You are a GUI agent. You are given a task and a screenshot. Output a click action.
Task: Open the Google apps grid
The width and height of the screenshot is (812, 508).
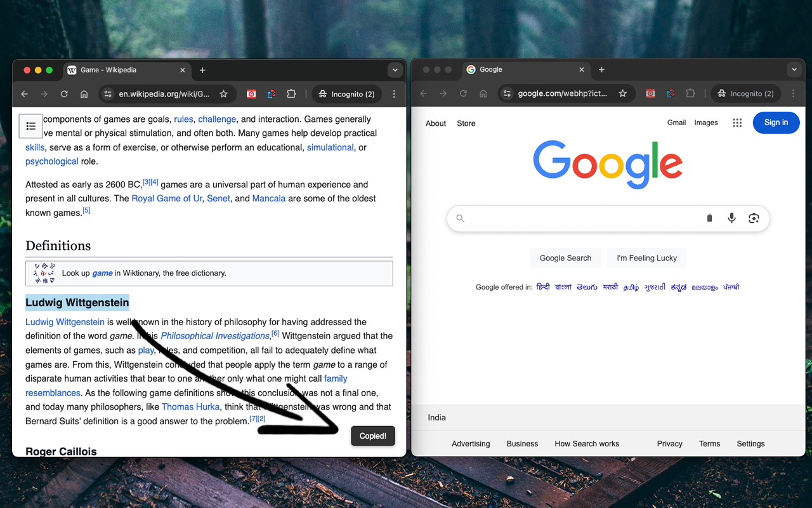(x=737, y=123)
